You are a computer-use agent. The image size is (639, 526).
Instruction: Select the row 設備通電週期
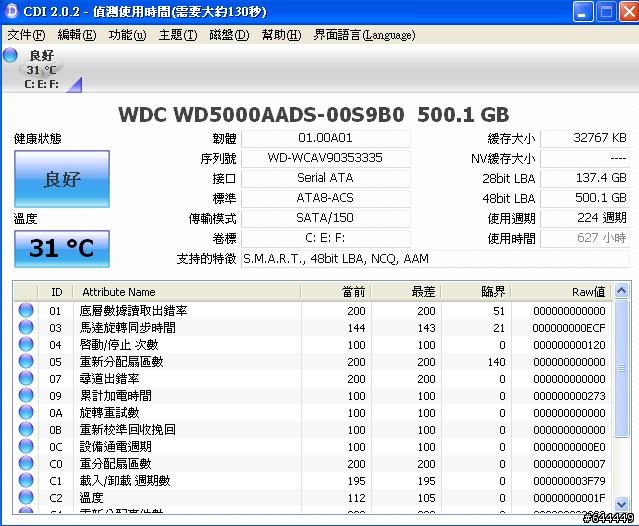point(313,447)
